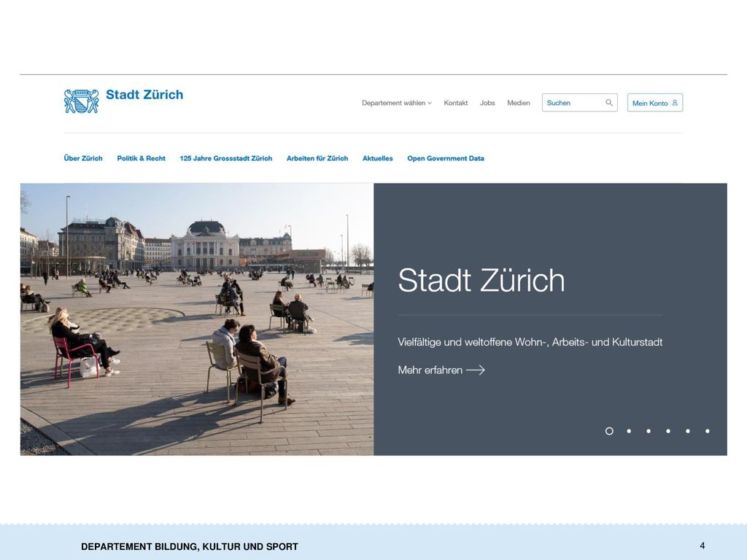Click the user icon in Mein Konto
This screenshot has width=747, height=560.
675,103
